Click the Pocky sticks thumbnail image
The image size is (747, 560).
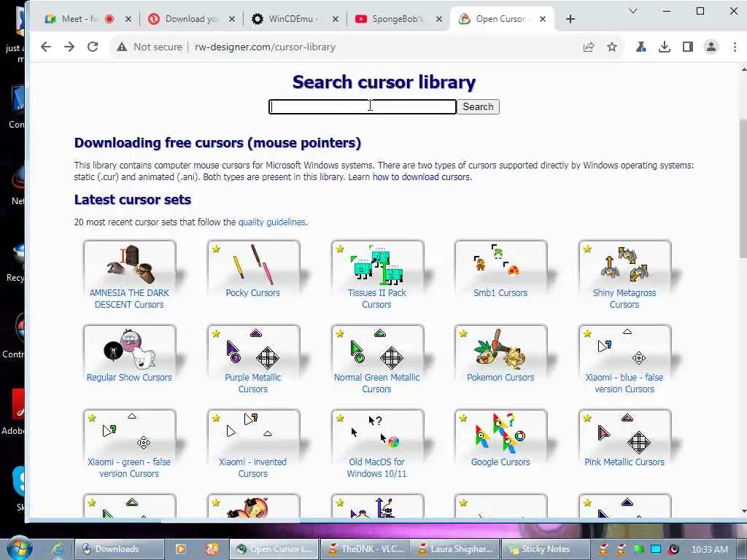253,264
